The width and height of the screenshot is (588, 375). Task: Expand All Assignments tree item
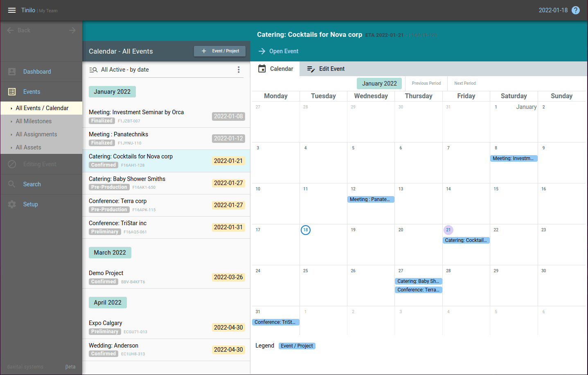(11, 134)
